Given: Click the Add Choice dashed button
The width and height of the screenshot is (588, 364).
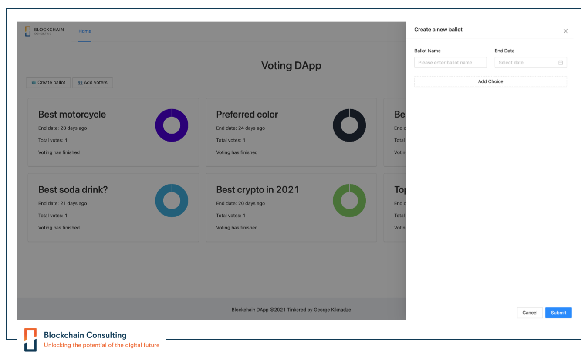Looking at the screenshot, I should click(490, 81).
